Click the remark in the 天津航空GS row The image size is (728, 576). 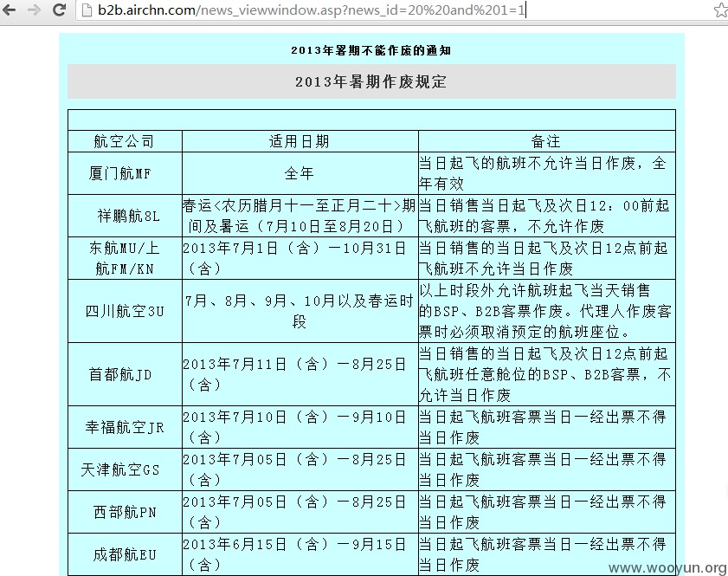tap(546, 469)
